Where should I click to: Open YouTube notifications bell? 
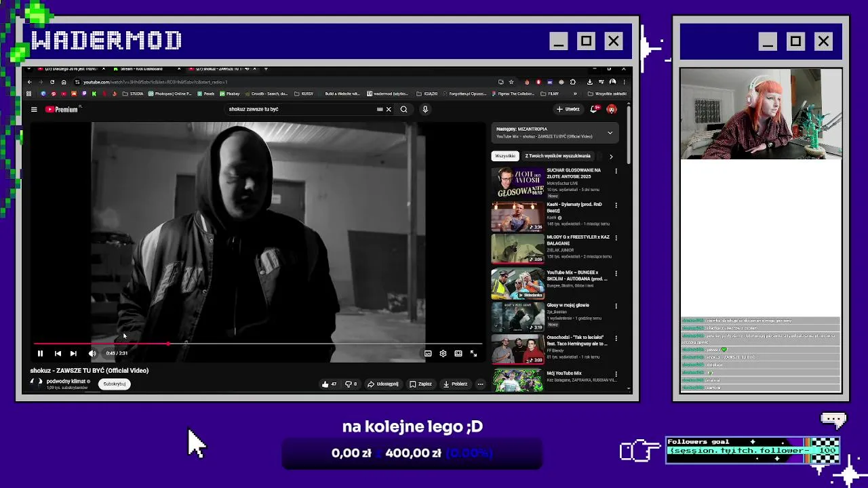[x=595, y=109]
